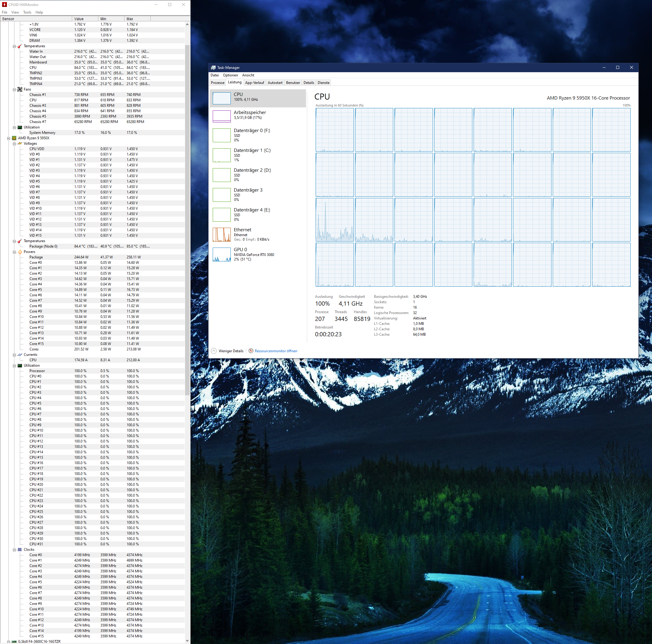Expand the G.Skill F4-3600C16-16GTZR node

pyautogui.click(x=8, y=642)
